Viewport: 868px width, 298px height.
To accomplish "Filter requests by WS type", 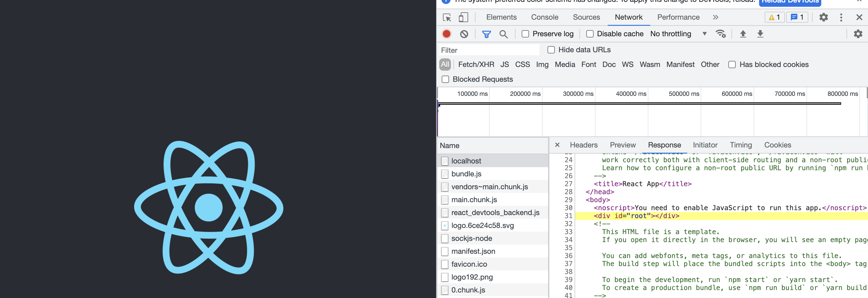I will tap(627, 65).
